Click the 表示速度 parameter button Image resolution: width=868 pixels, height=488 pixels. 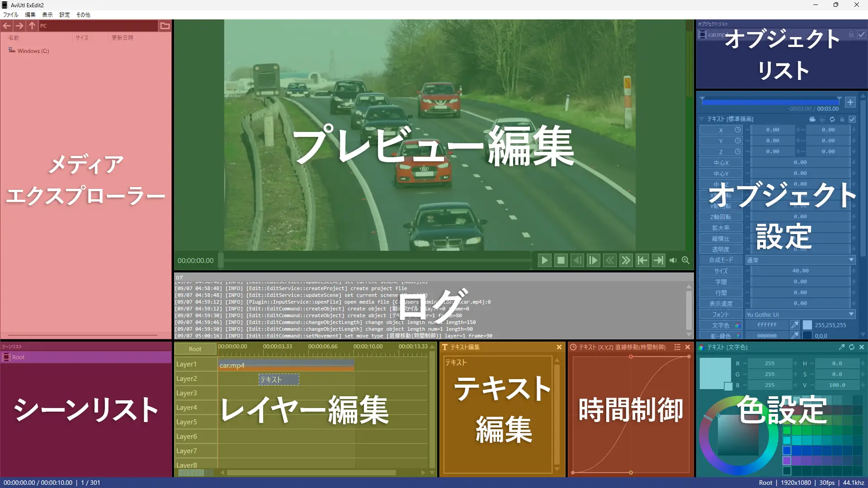click(x=721, y=304)
